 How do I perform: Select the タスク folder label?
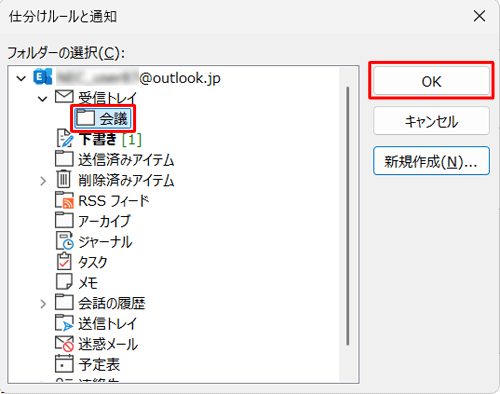coord(93,262)
